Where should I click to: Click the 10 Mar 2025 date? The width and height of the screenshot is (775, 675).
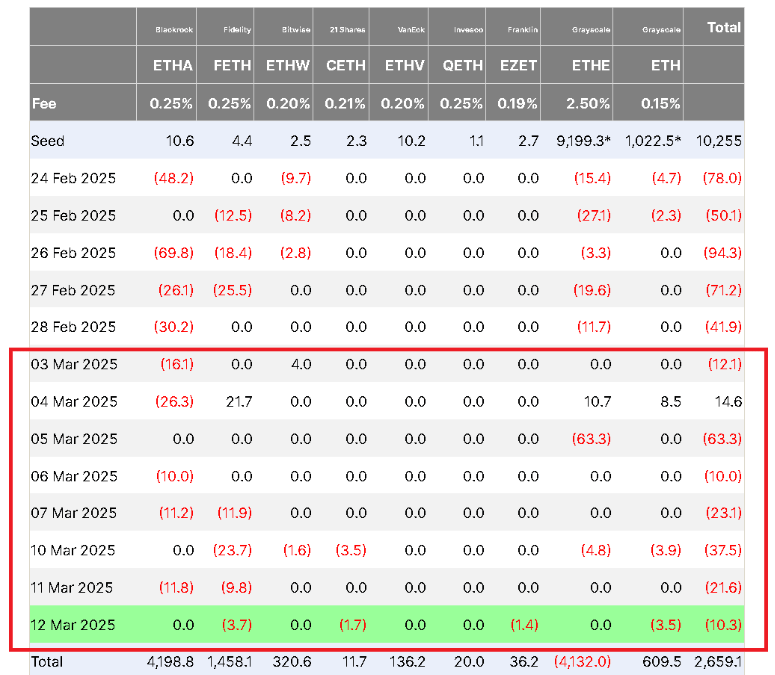(73, 550)
